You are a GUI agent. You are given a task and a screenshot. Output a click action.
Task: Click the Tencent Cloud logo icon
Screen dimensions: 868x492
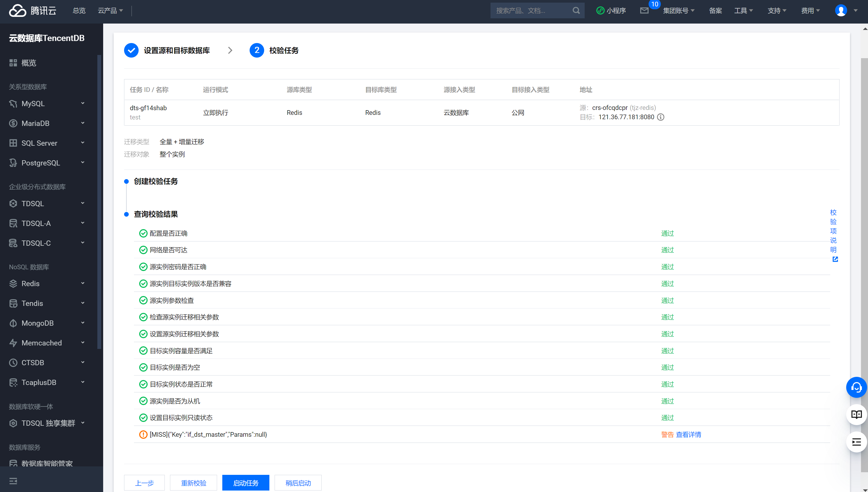[17, 10]
